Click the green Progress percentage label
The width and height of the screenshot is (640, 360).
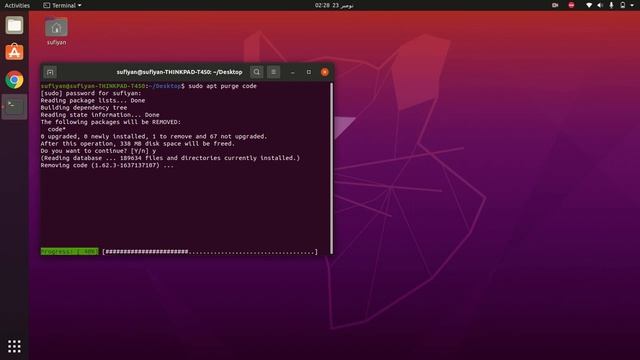[69, 252]
